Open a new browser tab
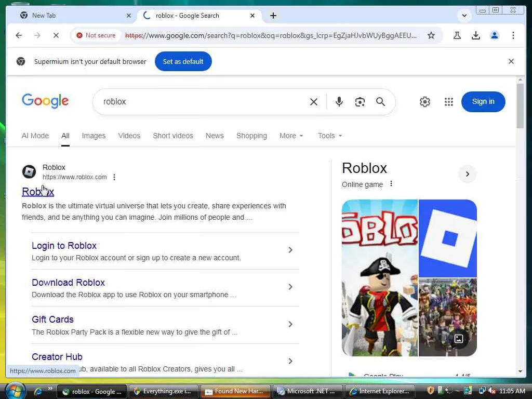 click(x=273, y=16)
